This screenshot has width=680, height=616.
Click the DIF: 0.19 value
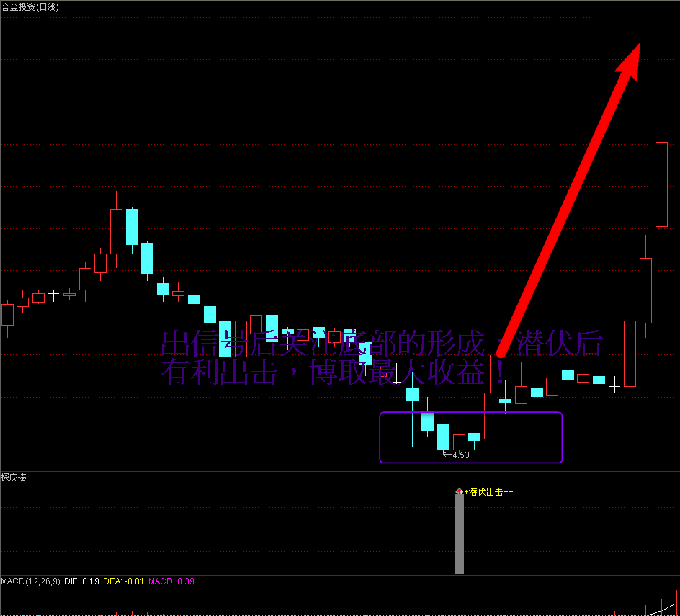81,581
